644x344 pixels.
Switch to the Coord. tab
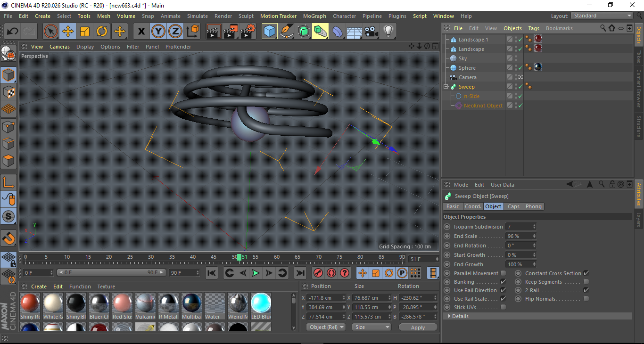coord(473,206)
